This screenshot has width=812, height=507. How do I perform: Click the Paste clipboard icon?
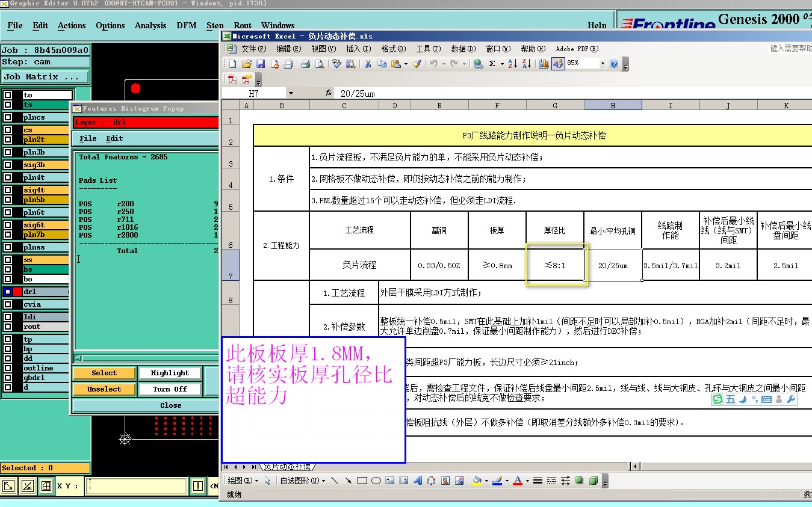[x=395, y=64]
